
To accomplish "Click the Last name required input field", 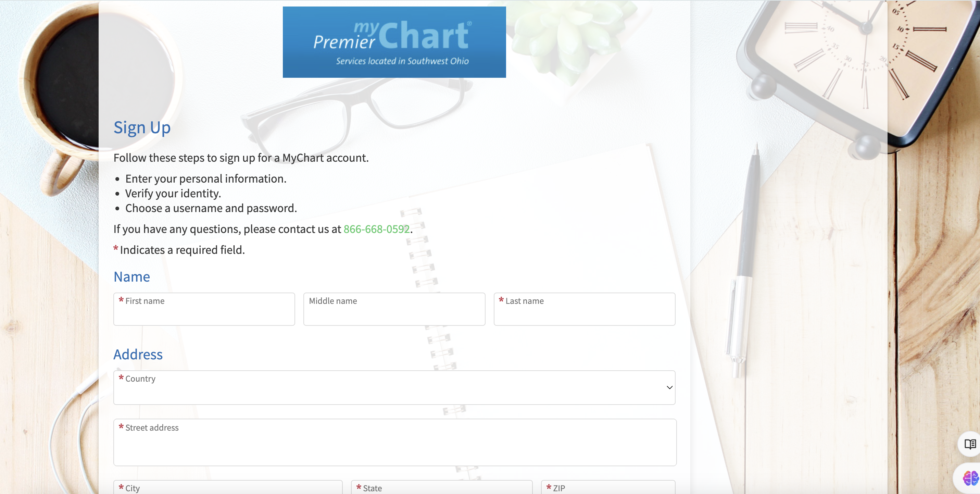I will pos(584,309).
